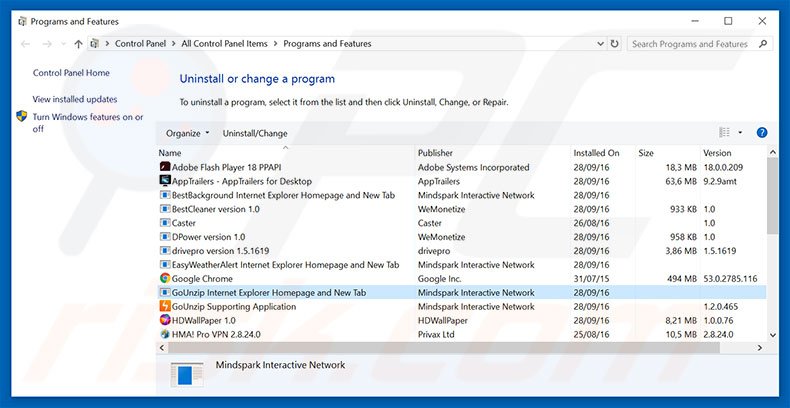Click the horizontal scrollbar thumb
The height and width of the screenshot is (408, 790).
443,348
